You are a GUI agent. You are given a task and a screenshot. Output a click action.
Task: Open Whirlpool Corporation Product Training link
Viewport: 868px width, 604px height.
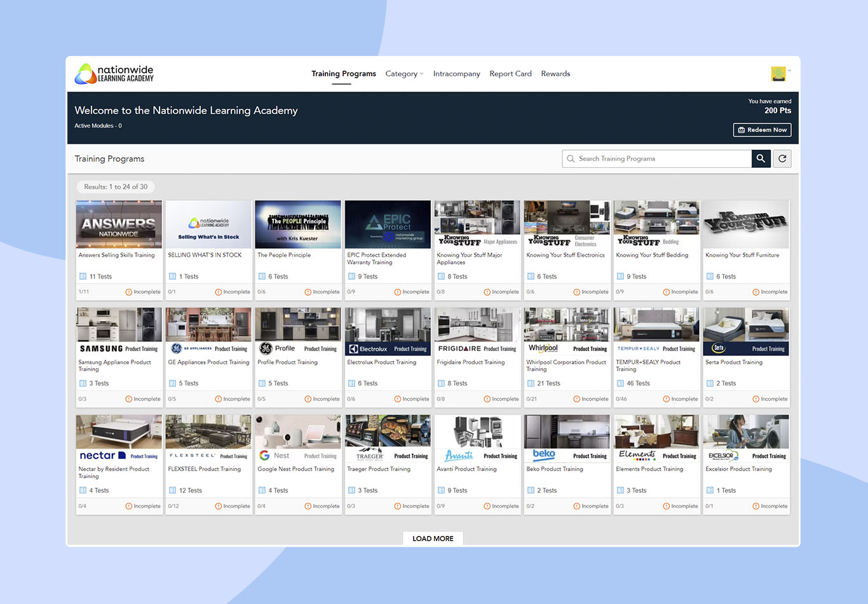click(566, 366)
